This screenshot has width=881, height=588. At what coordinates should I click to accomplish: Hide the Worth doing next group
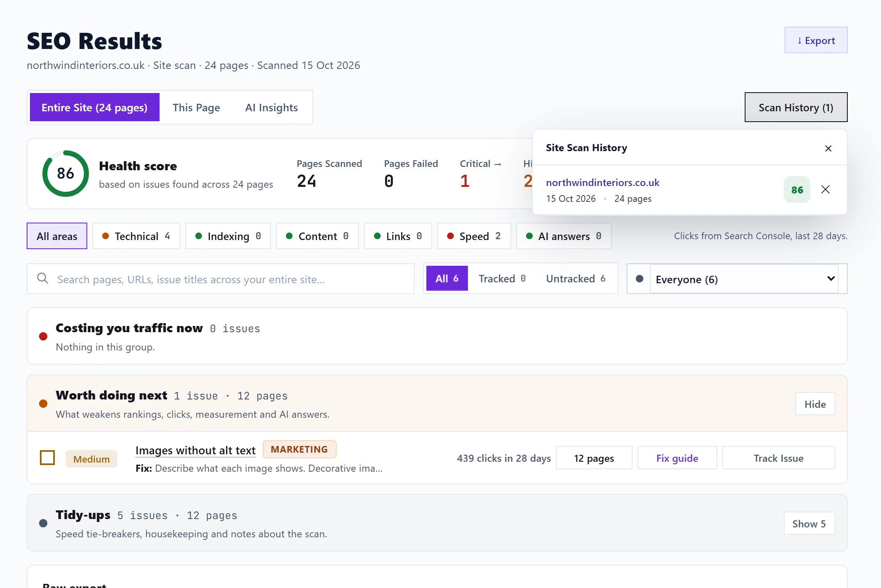tap(815, 404)
